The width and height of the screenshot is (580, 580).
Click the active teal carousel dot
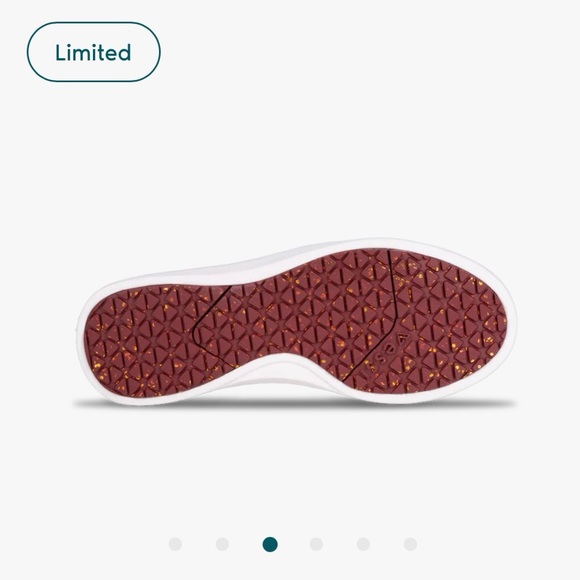pyautogui.click(x=270, y=544)
